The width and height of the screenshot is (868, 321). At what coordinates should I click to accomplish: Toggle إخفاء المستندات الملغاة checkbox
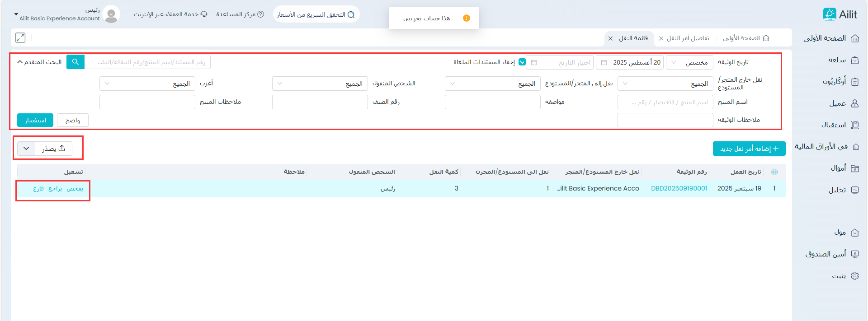coord(522,62)
